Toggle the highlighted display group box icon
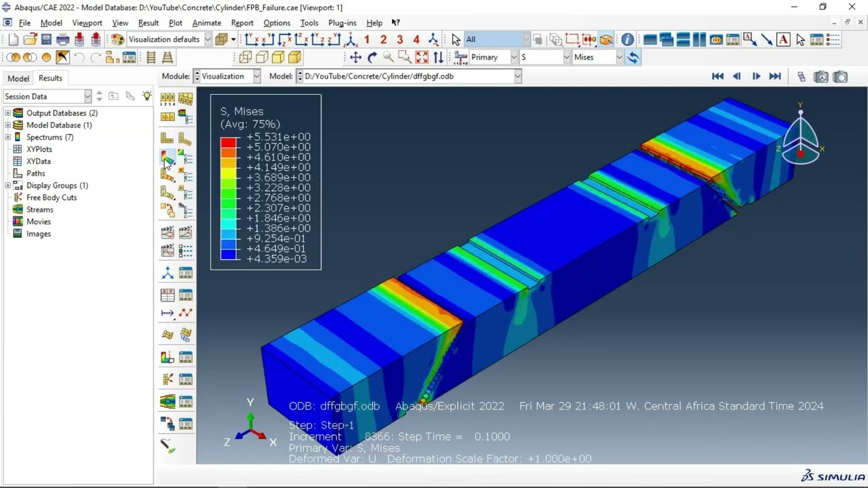The width and height of the screenshot is (868, 488). (606, 39)
